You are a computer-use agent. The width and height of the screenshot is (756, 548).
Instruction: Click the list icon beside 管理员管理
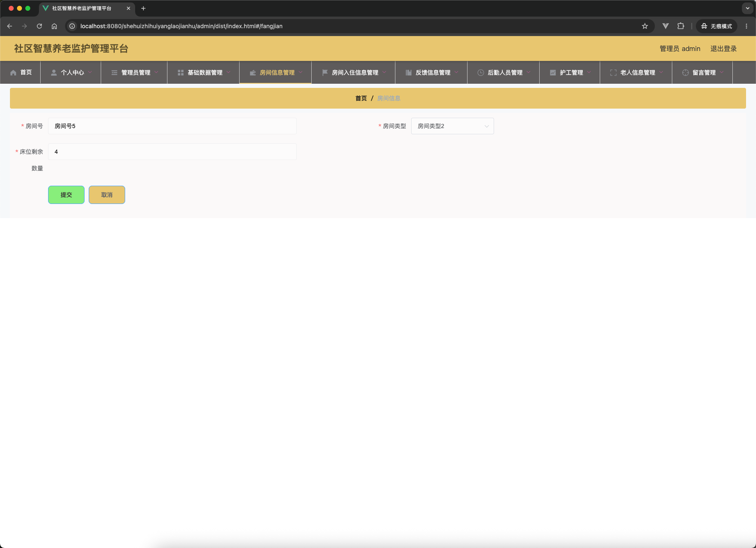pyautogui.click(x=114, y=73)
